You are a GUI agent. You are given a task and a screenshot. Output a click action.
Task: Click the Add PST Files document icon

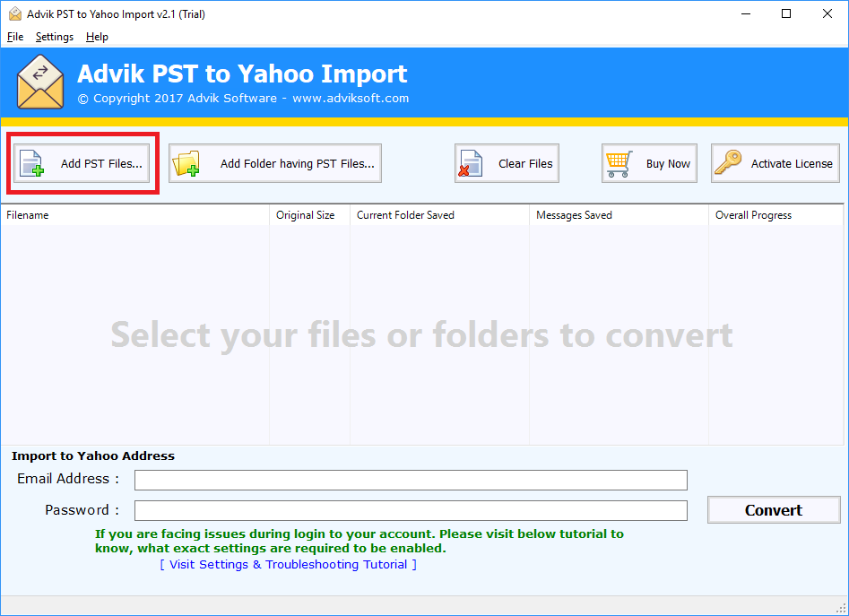(31, 163)
